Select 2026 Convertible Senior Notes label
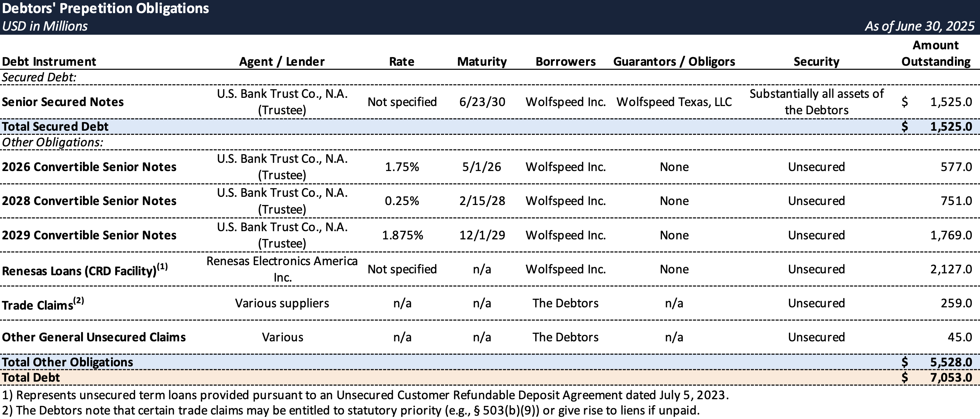 click(x=89, y=167)
